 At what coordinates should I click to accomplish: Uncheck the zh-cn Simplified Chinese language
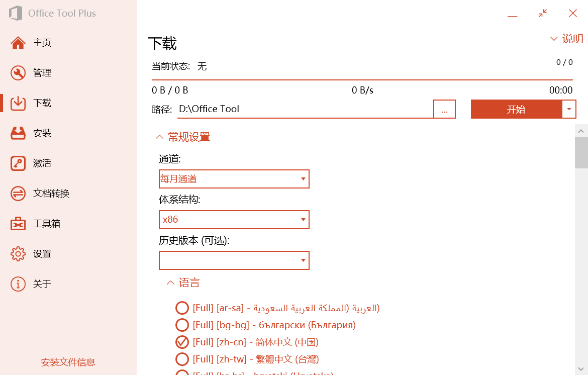(182, 342)
